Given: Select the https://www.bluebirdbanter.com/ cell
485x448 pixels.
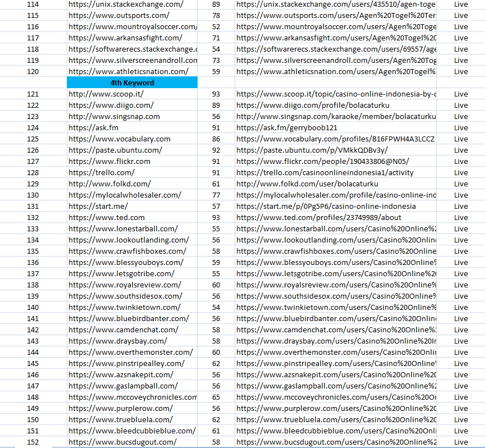Looking at the screenshot, I should pos(132,318).
